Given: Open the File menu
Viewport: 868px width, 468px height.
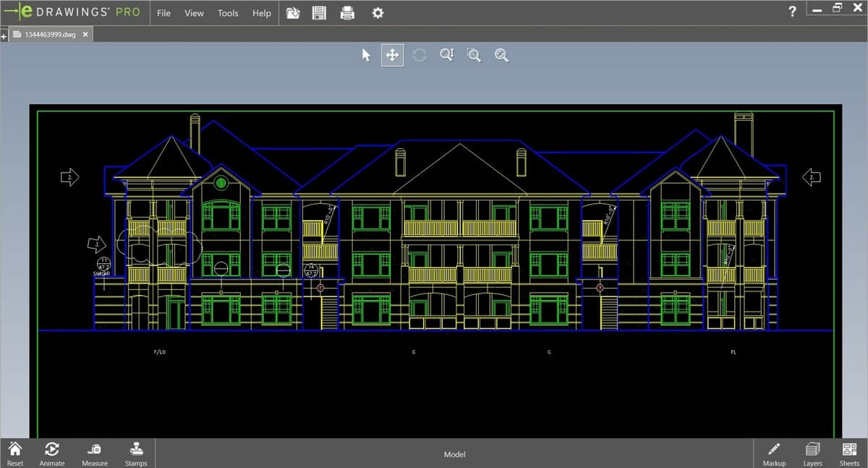Looking at the screenshot, I should pos(164,13).
